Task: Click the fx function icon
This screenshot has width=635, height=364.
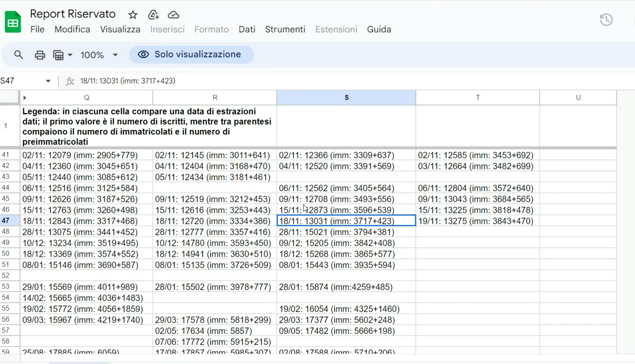Action: [x=70, y=81]
